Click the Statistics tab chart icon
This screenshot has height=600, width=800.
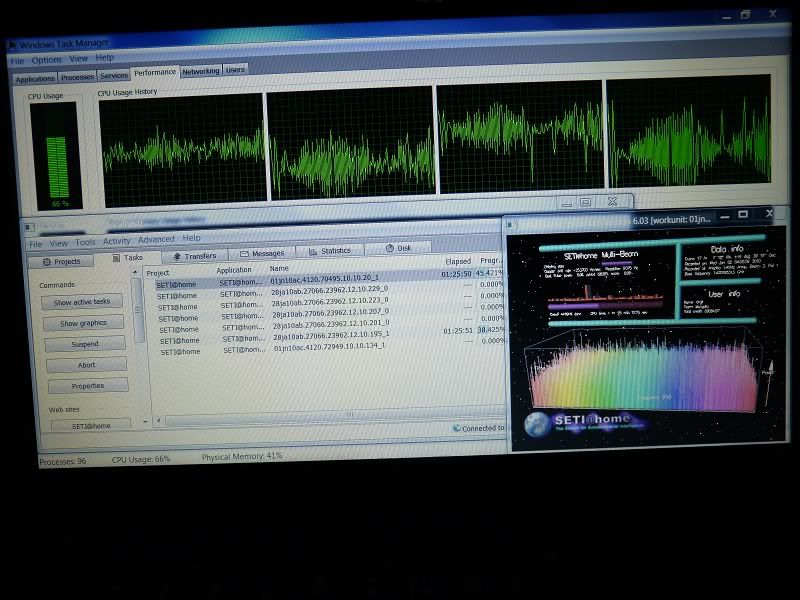(x=315, y=251)
